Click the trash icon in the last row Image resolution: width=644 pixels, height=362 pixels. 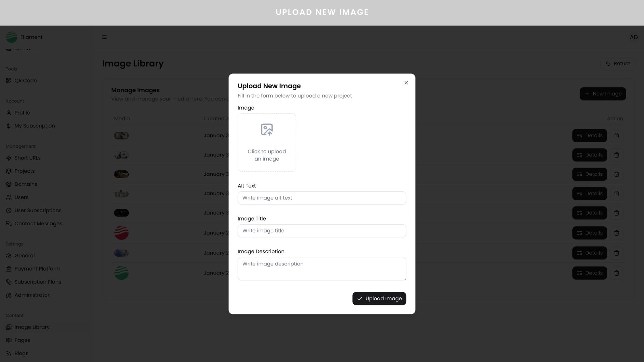[616, 273]
